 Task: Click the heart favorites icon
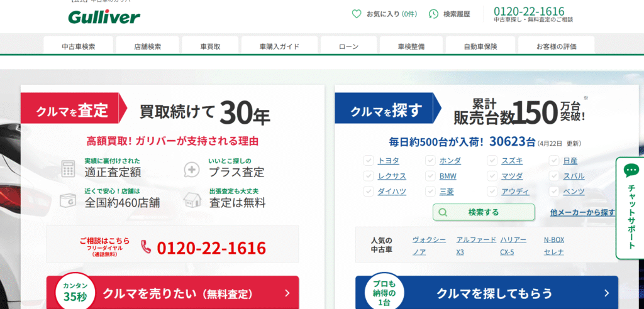357,14
